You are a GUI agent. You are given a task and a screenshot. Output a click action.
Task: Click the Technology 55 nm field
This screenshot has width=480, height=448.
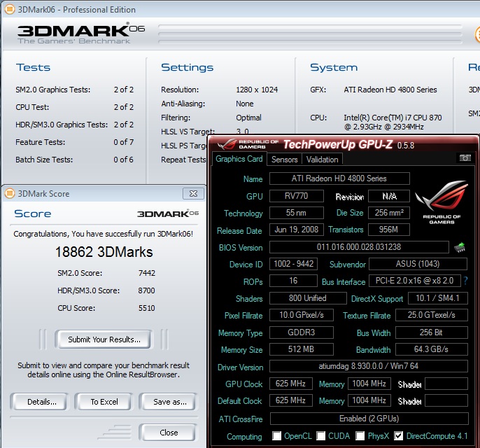[x=297, y=213]
